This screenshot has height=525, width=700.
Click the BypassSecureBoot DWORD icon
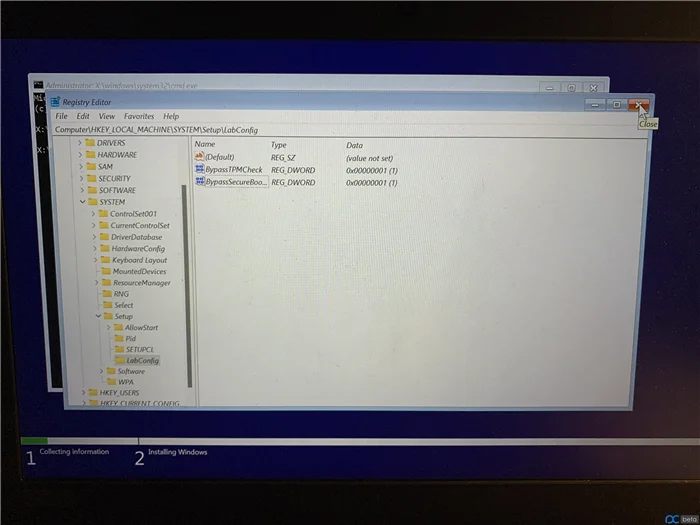click(x=200, y=181)
